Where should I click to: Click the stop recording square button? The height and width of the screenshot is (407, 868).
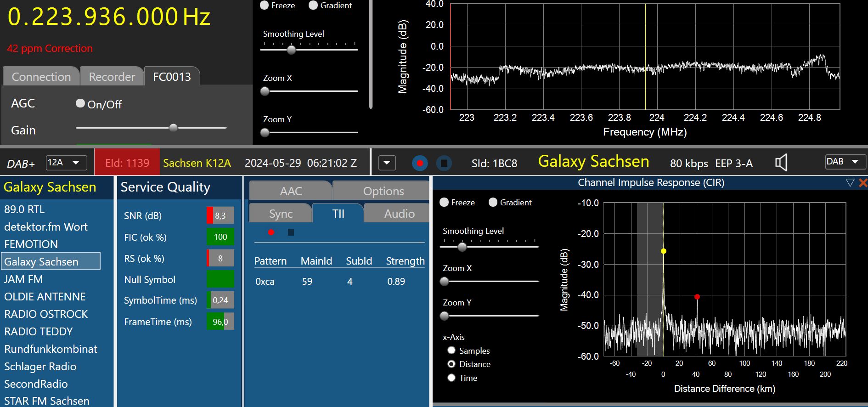(444, 163)
